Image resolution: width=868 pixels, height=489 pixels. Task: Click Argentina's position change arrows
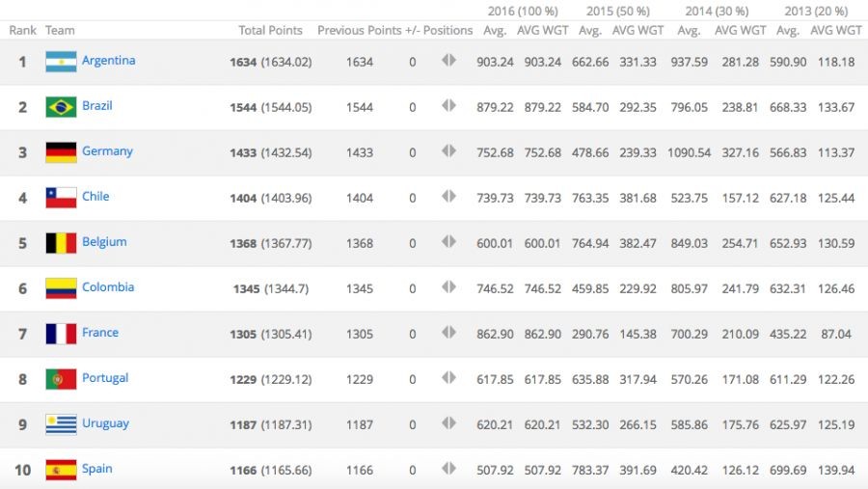[x=448, y=61]
